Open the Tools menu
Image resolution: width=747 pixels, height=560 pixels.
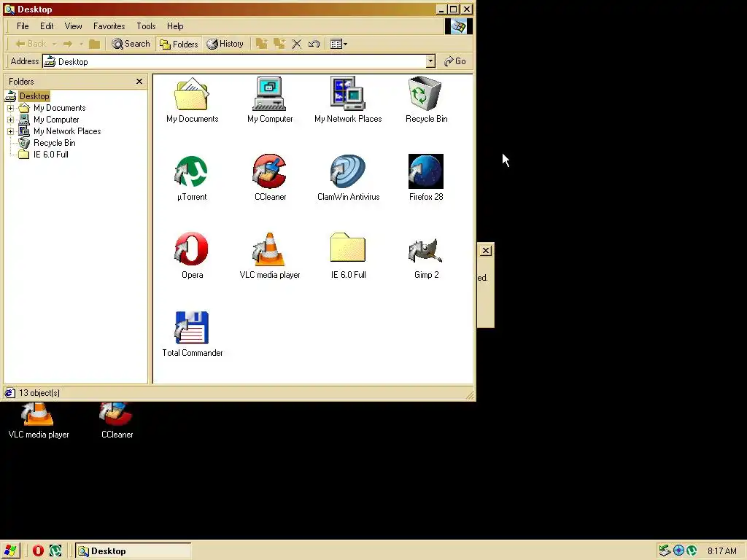click(x=146, y=26)
